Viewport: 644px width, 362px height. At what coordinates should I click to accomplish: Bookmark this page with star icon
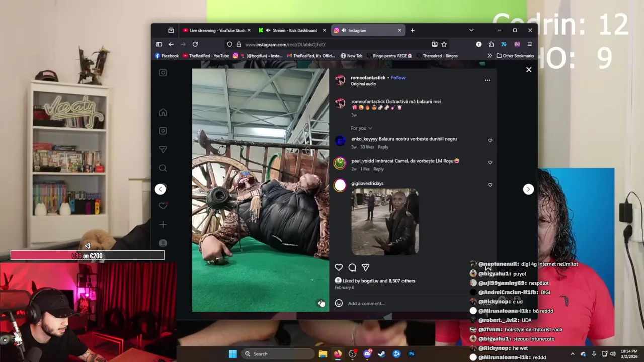click(444, 44)
